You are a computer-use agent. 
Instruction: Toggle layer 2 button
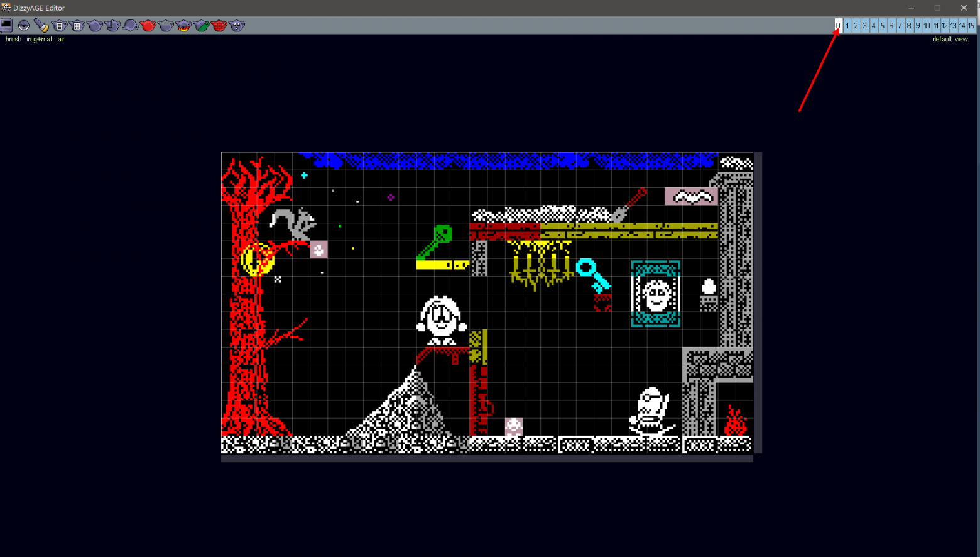[856, 25]
